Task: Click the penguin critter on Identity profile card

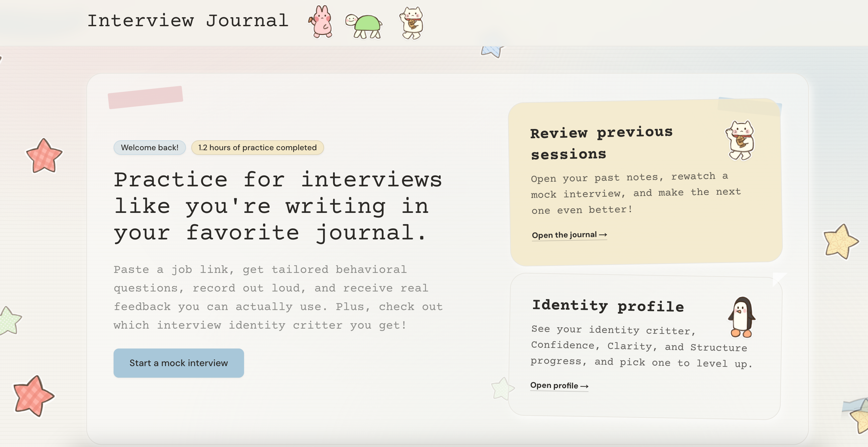Action: point(741,317)
